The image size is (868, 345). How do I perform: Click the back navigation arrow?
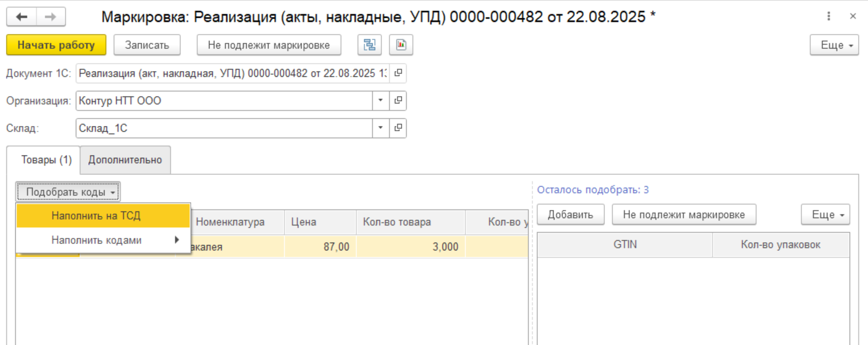pos(22,17)
